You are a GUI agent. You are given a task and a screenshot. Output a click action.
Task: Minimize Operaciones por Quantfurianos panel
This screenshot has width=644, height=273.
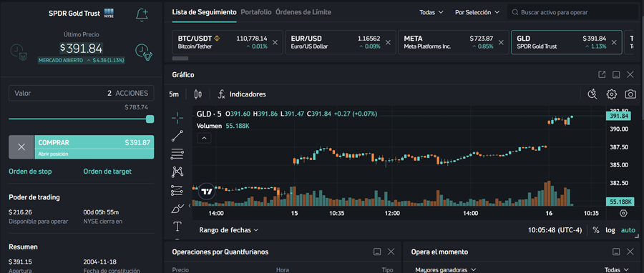(377, 252)
